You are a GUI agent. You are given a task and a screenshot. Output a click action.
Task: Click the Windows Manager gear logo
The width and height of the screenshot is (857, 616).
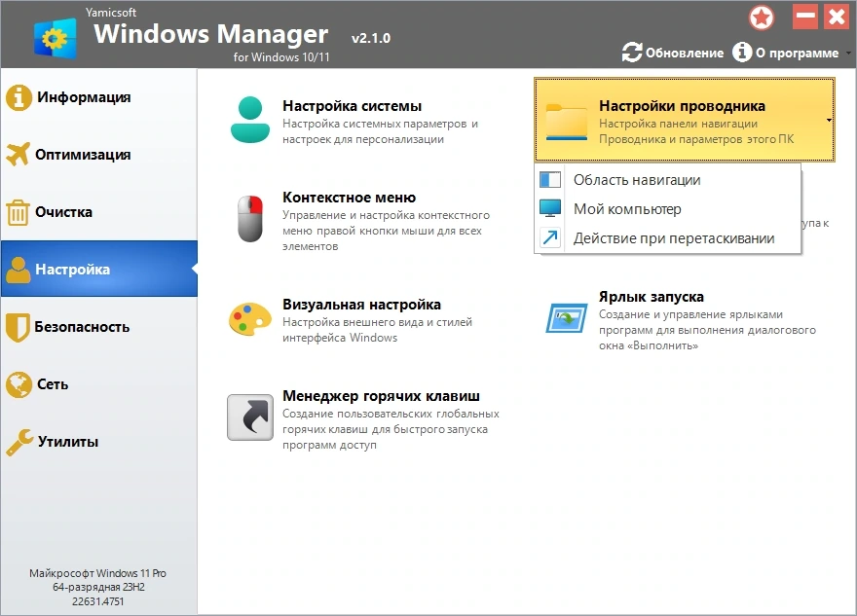pos(55,38)
